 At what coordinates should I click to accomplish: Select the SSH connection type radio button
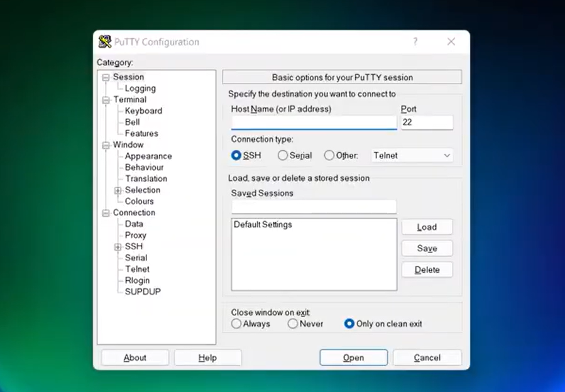[x=236, y=155]
